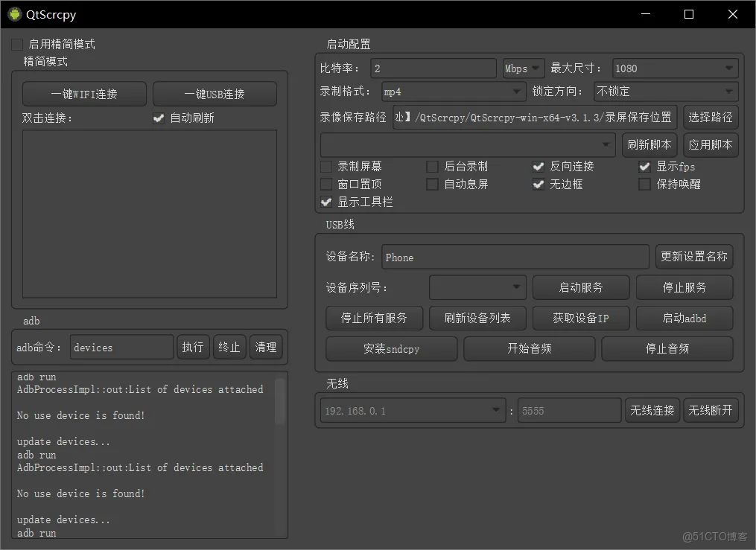756x550 pixels.
Task: Disable the 反向连接 checkbox
Action: (x=539, y=166)
